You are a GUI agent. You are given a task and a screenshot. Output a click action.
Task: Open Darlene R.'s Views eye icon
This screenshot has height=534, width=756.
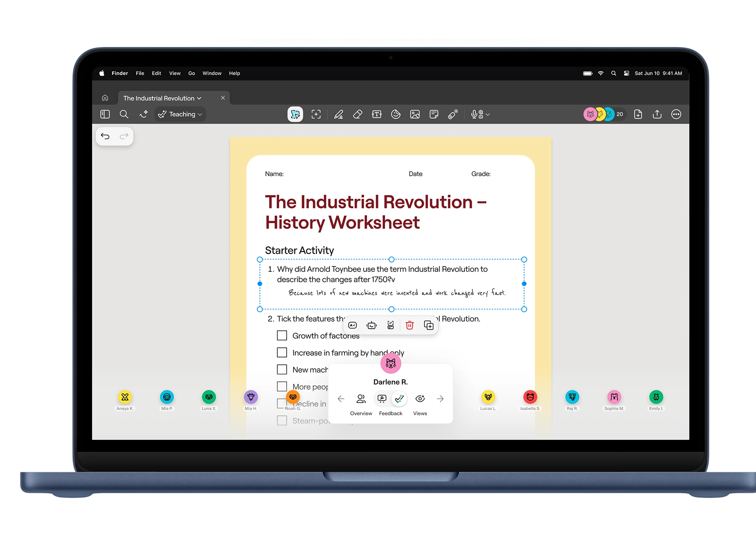(x=420, y=399)
